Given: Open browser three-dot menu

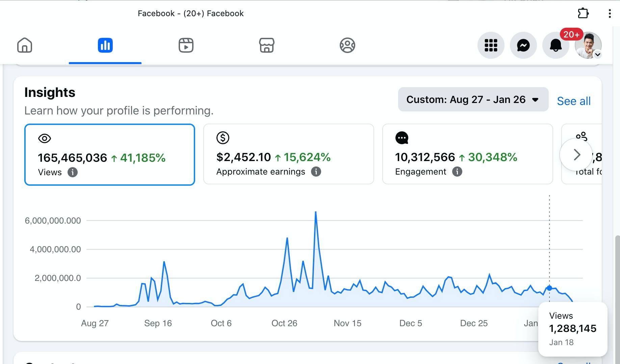Looking at the screenshot, I should tap(610, 14).
